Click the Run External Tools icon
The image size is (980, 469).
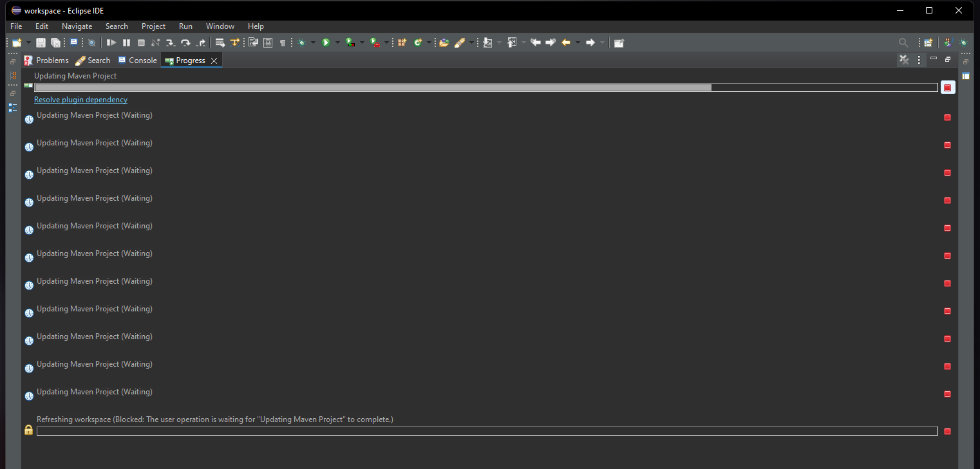click(x=375, y=42)
